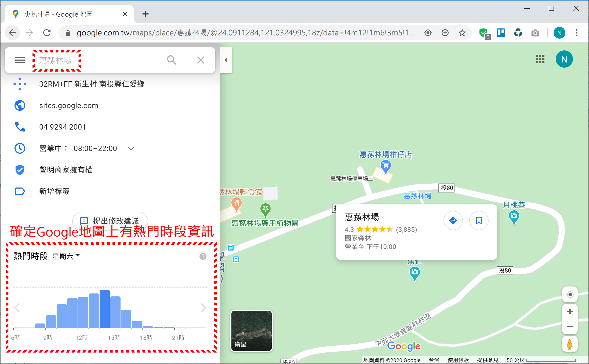Click the plus code 32RM+FF address row

point(110,84)
